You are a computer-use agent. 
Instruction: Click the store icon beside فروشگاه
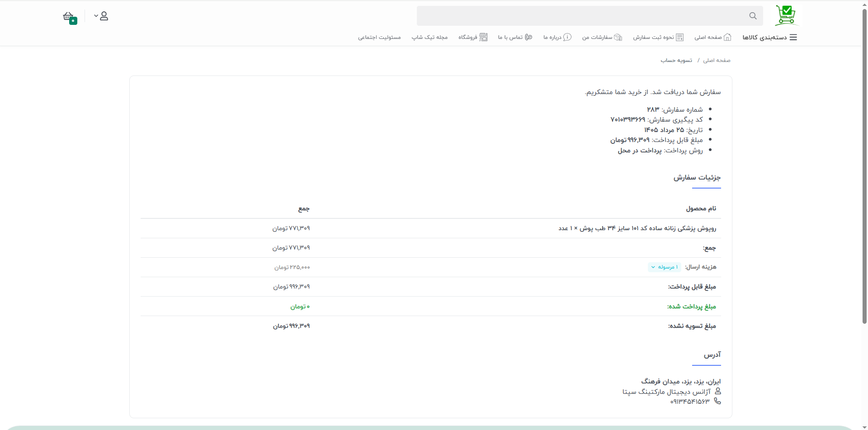[x=483, y=37]
